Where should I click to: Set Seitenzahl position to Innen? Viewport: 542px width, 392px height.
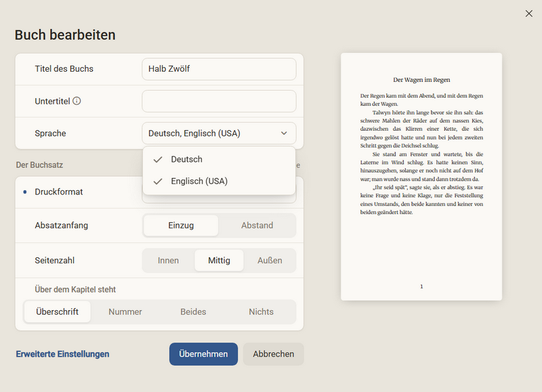[x=168, y=261]
